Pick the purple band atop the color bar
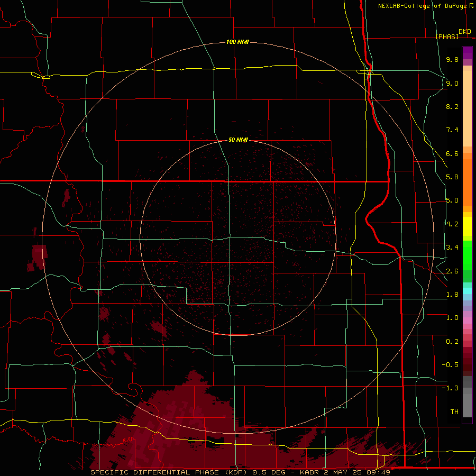 [x=467, y=53]
